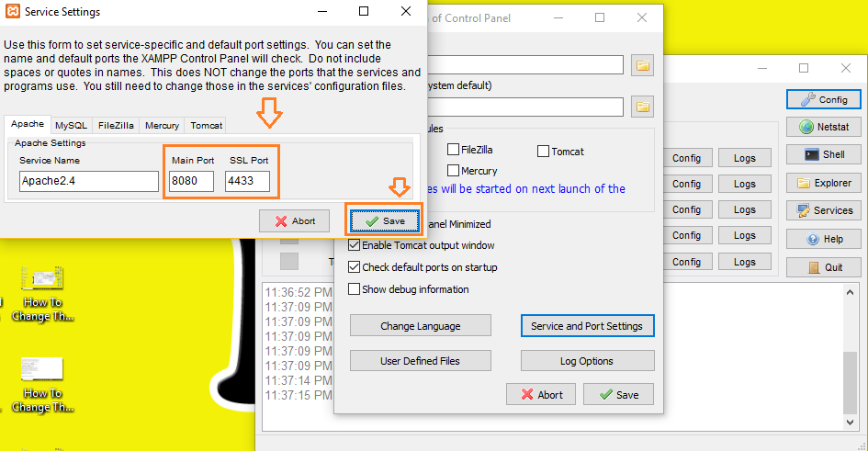The width and height of the screenshot is (868, 451).
Task: Select lower How To Change Th... desktop icon
Action: [x=42, y=385]
